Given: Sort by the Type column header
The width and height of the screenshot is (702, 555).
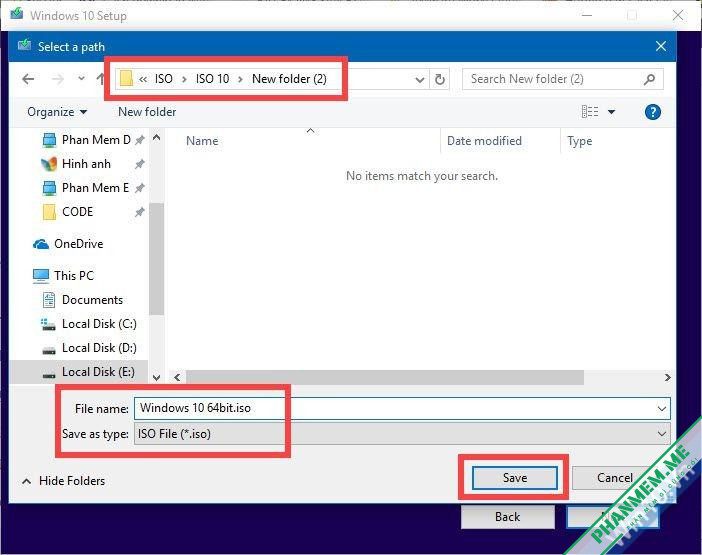Looking at the screenshot, I should click(x=580, y=141).
